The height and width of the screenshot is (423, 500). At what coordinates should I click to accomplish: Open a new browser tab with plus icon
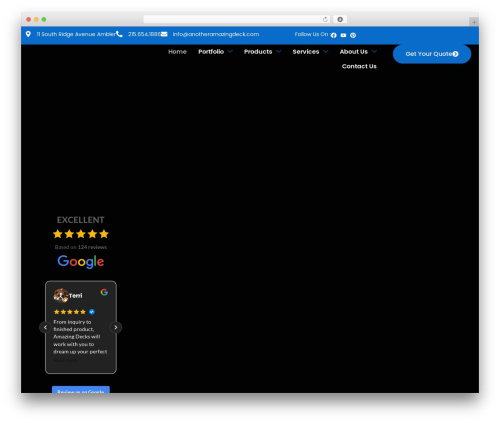pos(474,22)
